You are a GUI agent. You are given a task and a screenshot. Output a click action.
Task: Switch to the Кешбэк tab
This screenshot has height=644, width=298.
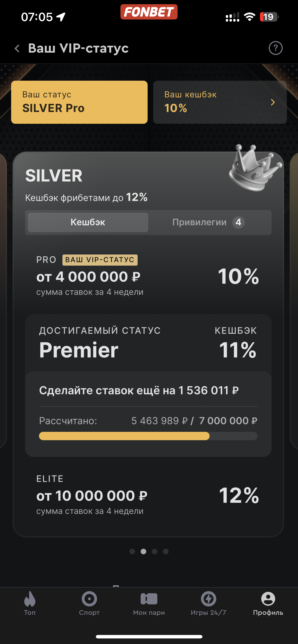point(88,222)
